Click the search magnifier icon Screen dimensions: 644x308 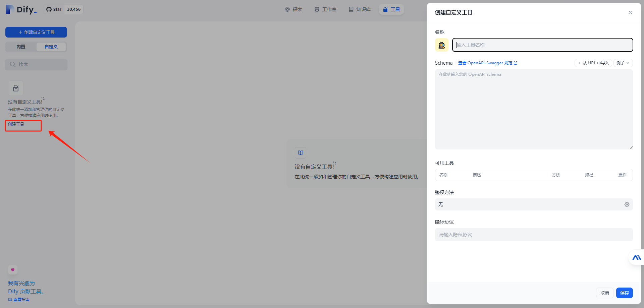(13, 64)
